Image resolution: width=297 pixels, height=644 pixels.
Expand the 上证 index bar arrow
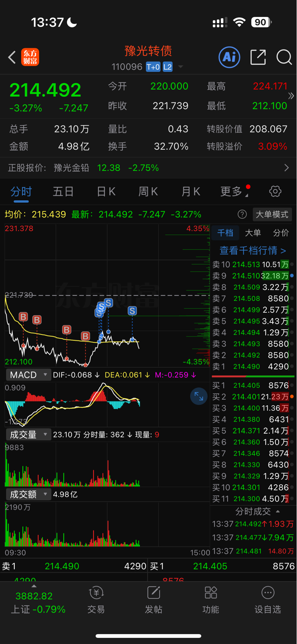[34, 586]
